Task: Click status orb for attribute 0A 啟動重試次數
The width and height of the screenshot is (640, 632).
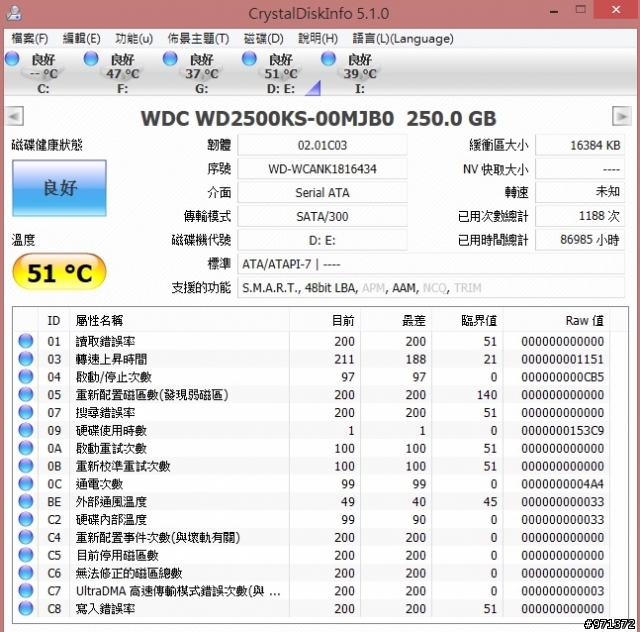Action: 26,448
